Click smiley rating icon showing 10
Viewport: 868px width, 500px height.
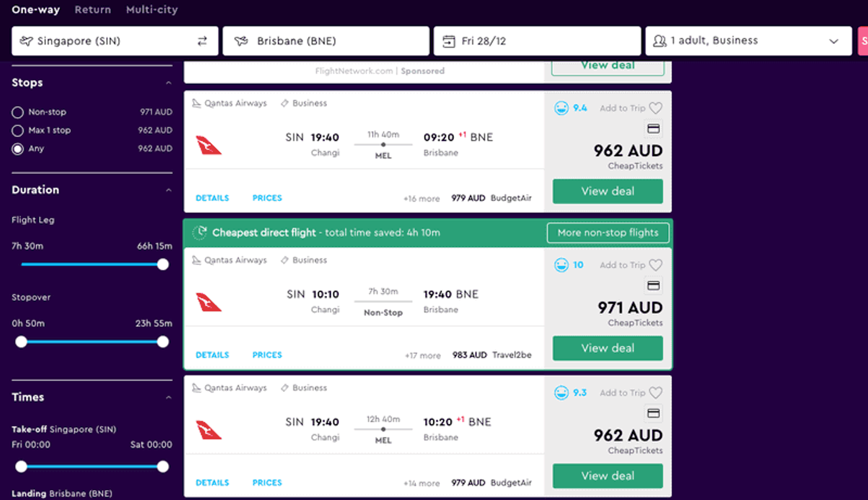tap(561, 265)
